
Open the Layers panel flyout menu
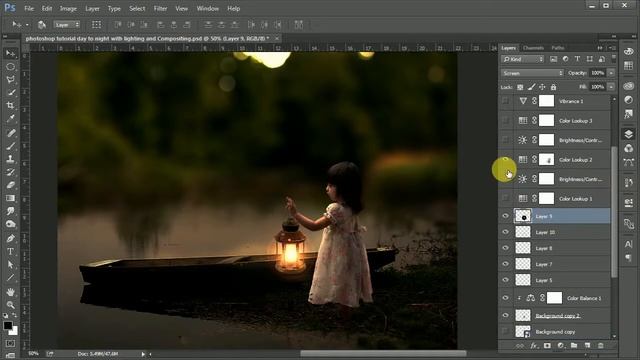tap(612, 48)
